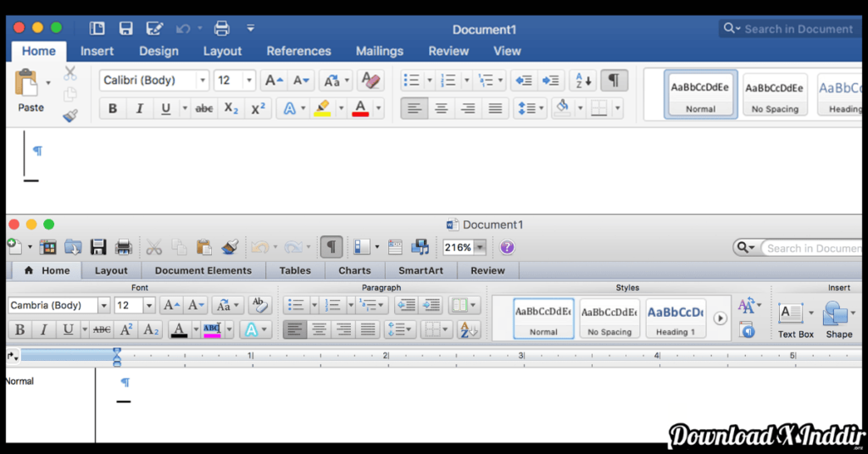Click Increase Font Size in top ribbon
The image size is (868, 454).
click(x=274, y=80)
